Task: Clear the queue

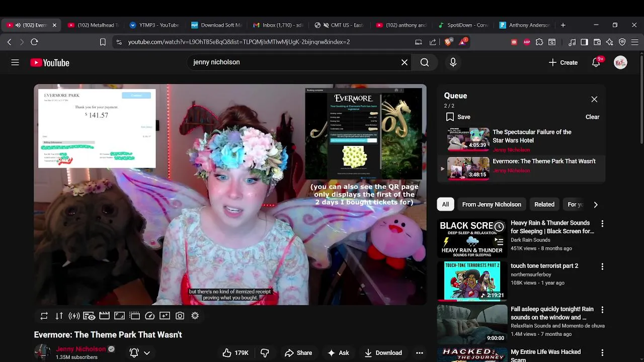Action: 592,117
